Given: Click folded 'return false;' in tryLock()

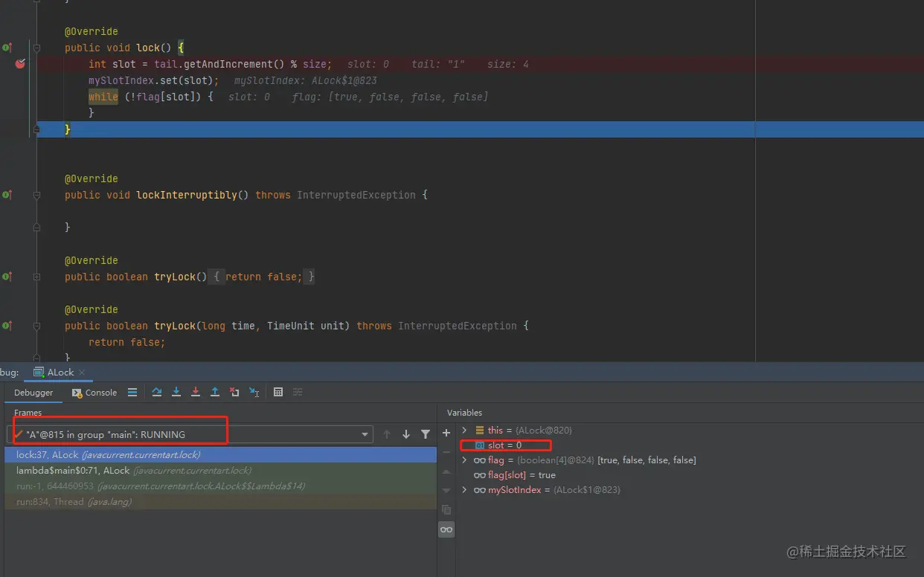Looking at the screenshot, I should pos(263,277).
